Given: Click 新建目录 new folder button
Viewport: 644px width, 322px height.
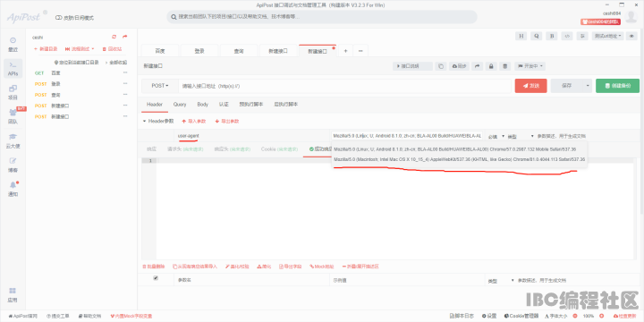Looking at the screenshot, I should click(x=46, y=49).
